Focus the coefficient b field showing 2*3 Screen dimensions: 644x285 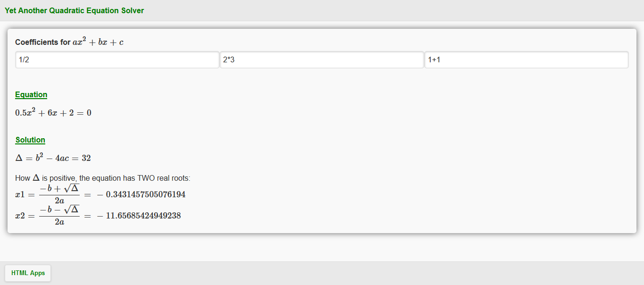pyautogui.click(x=322, y=60)
